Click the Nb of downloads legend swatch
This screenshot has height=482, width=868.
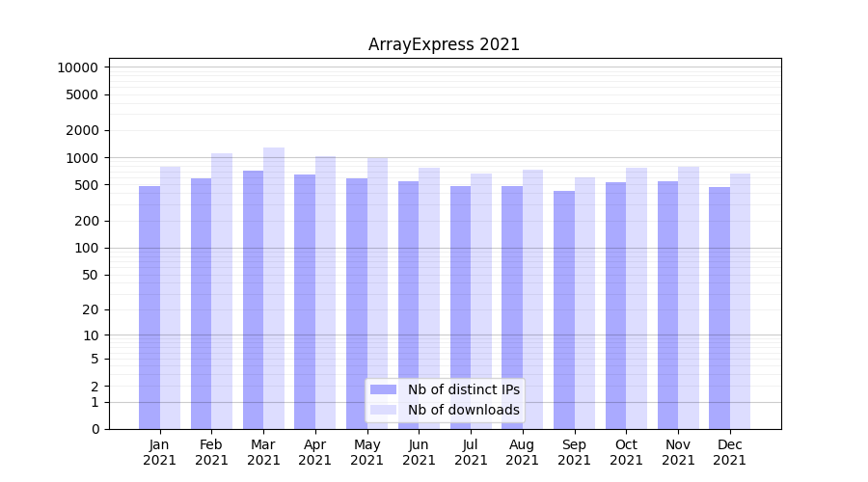pyautogui.click(x=383, y=410)
